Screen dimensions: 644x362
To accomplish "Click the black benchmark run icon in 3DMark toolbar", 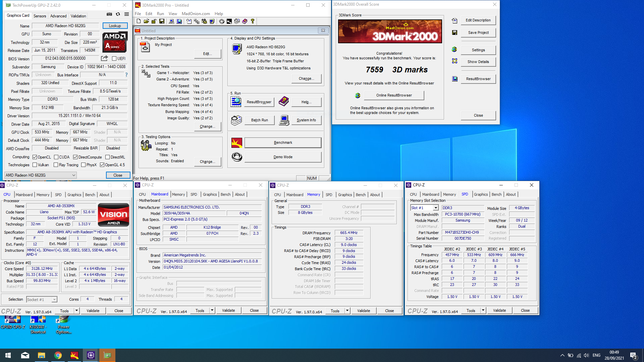I will [229, 21].
